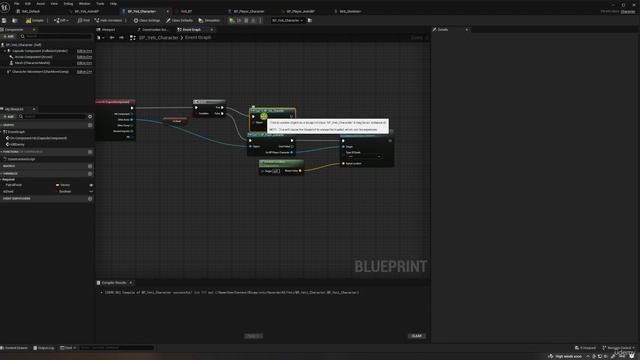Add new variable with Variables plus button
This screenshot has height=360, width=640.
90,173
